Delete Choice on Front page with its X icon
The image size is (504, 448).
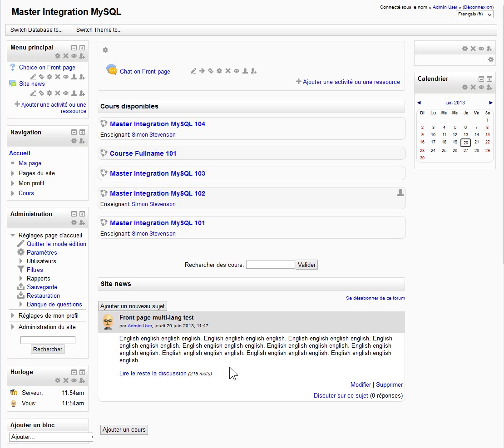58,77
